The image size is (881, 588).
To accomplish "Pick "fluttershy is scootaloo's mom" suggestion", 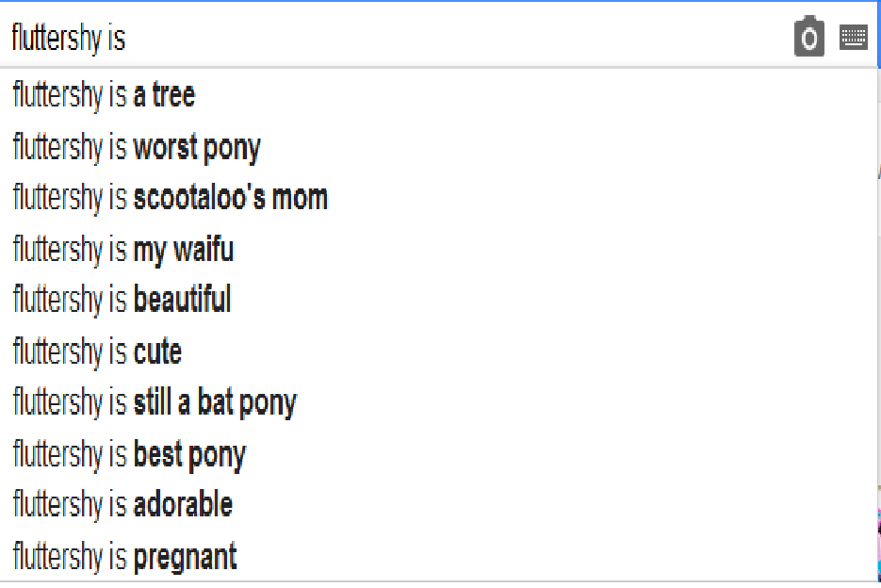I will pos(170,198).
